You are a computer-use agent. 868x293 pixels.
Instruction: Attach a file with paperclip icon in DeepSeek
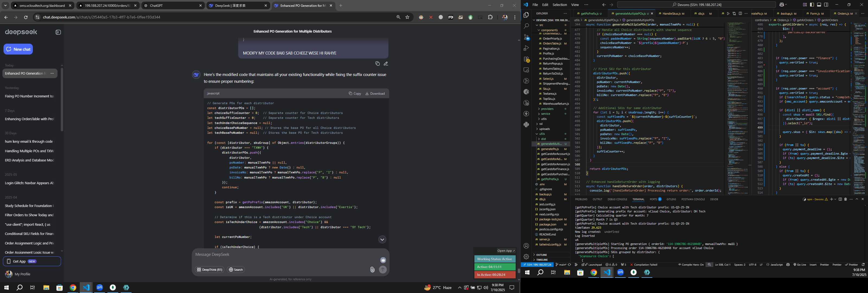tap(372, 269)
